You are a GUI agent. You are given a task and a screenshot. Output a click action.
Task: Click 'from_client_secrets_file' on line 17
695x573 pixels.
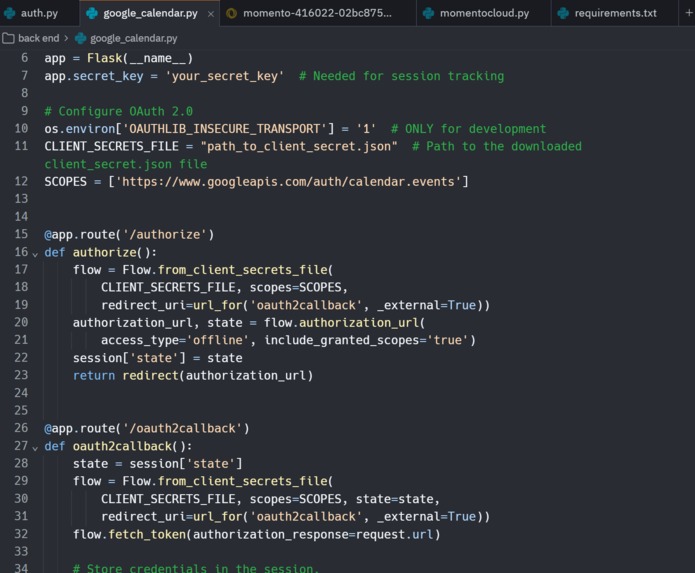tap(242, 269)
